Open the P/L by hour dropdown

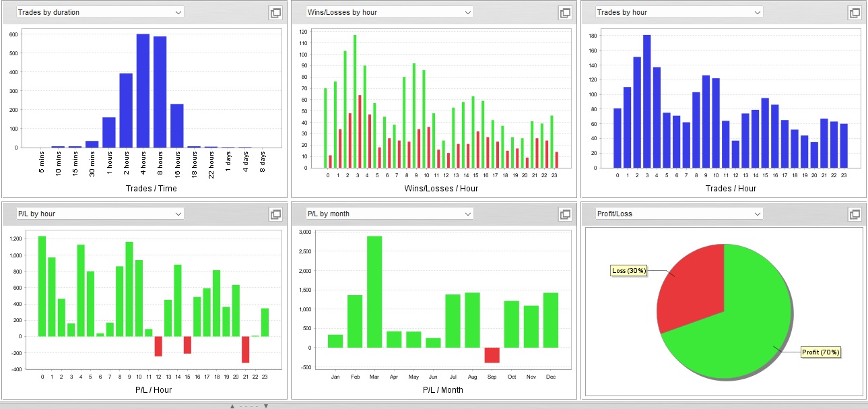pos(100,214)
